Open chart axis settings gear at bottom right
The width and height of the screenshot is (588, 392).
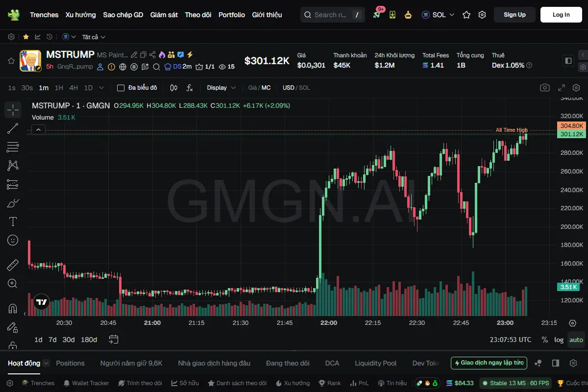[x=572, y=323]
